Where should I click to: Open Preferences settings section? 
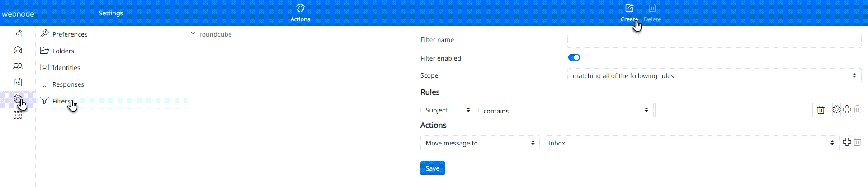70,34
